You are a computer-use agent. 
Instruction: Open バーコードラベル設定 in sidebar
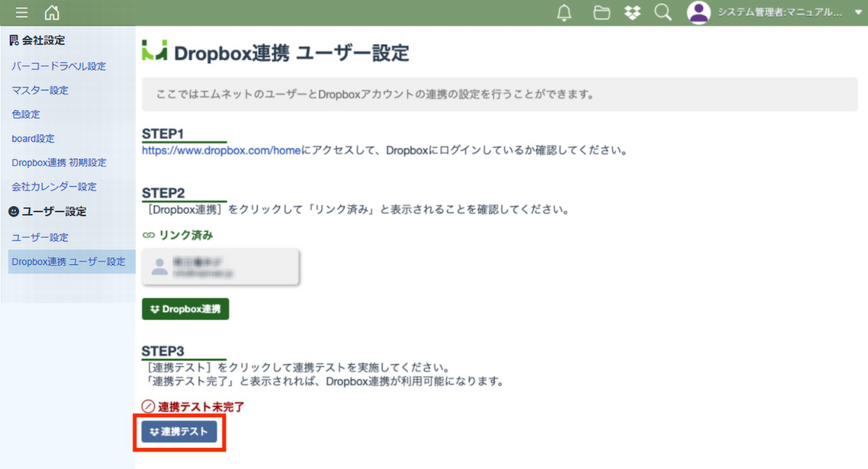[x=59, y=66]
